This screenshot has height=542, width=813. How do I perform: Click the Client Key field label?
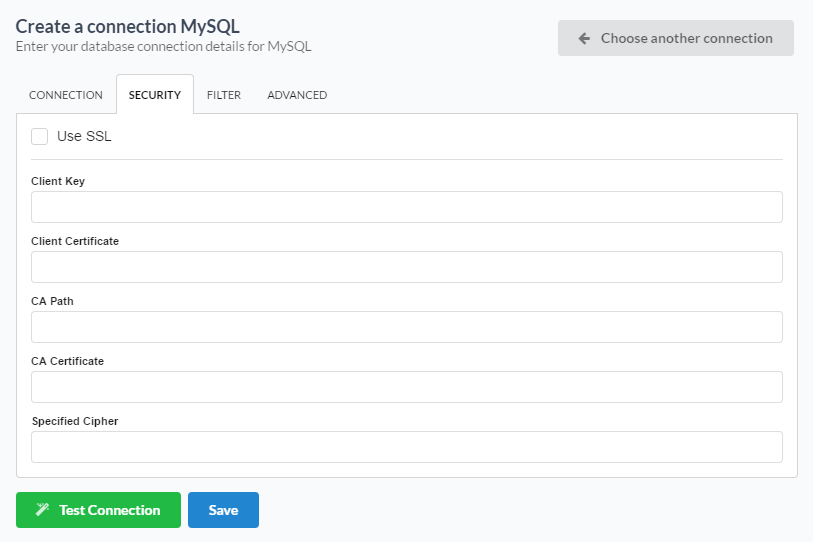[58, 181]
